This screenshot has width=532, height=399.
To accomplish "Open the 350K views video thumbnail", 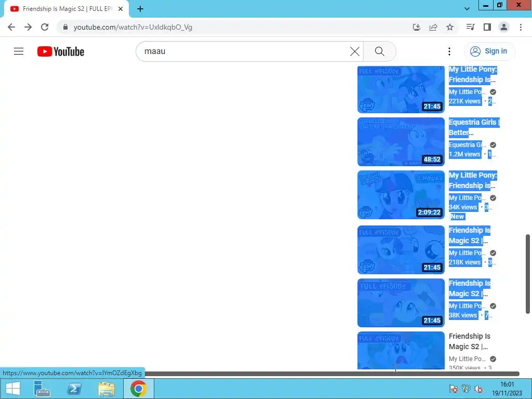I will coord(401,350).
